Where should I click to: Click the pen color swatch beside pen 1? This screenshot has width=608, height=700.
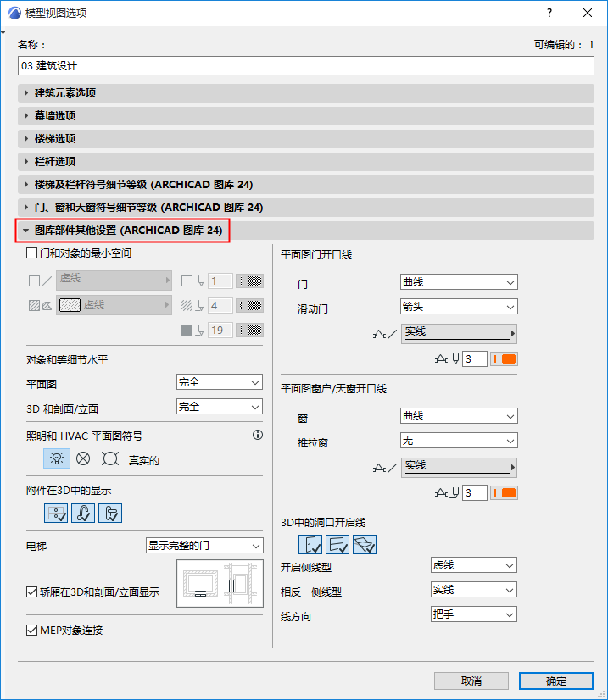click(249, 281)
